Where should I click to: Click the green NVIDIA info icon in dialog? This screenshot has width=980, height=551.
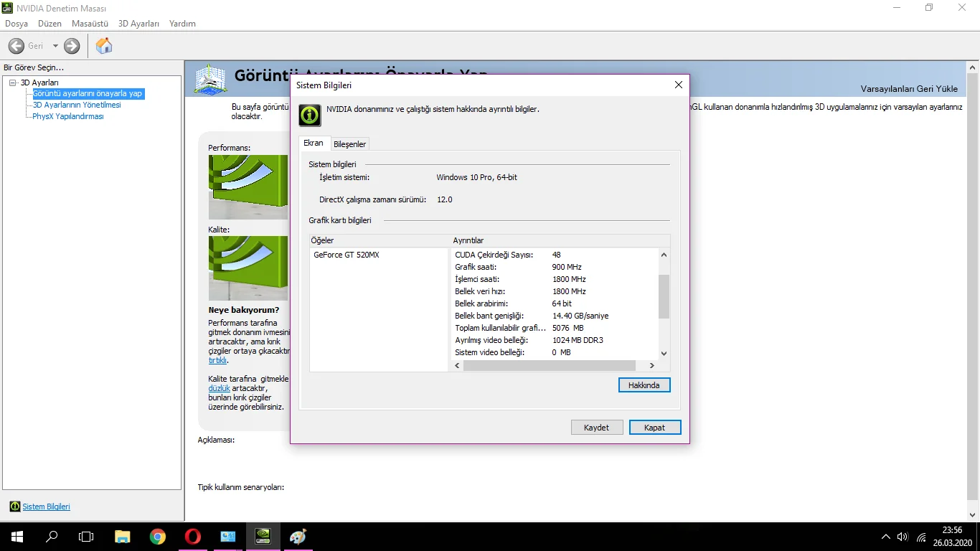click(310, 115)
